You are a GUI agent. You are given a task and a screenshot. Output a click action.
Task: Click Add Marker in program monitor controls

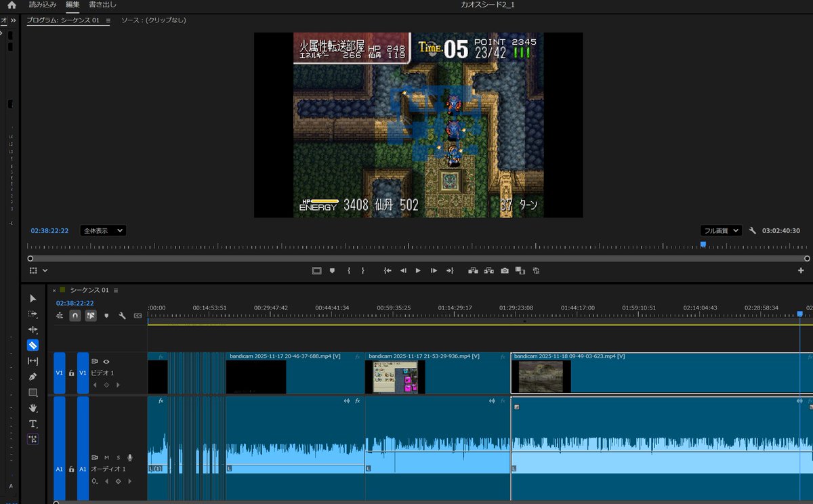332,270
